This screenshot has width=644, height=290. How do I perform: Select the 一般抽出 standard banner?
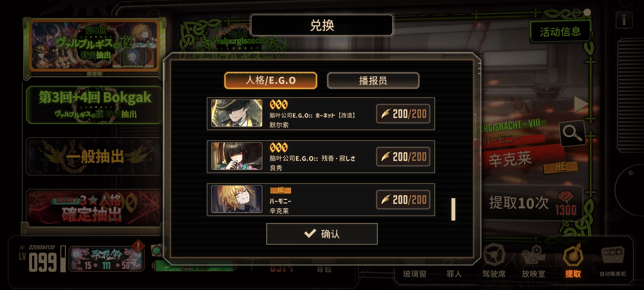(94, 156)
